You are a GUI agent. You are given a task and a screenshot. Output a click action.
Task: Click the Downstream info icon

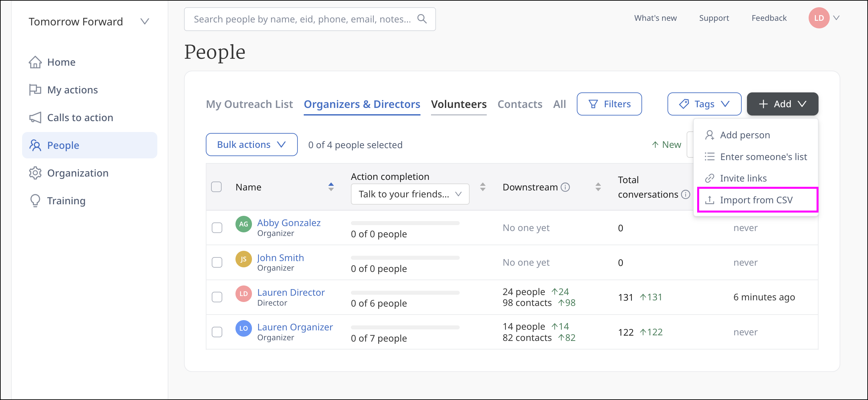pos(565,187)
